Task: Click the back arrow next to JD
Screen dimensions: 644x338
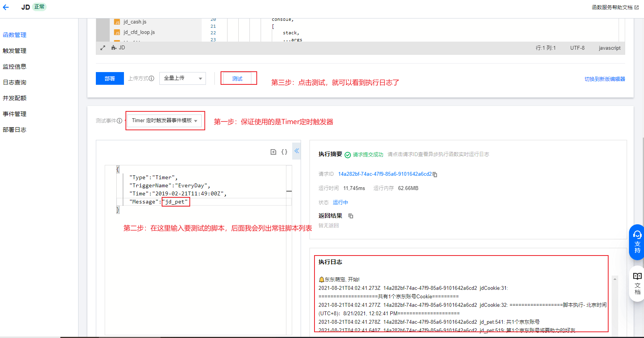Action: pos(6,7)
